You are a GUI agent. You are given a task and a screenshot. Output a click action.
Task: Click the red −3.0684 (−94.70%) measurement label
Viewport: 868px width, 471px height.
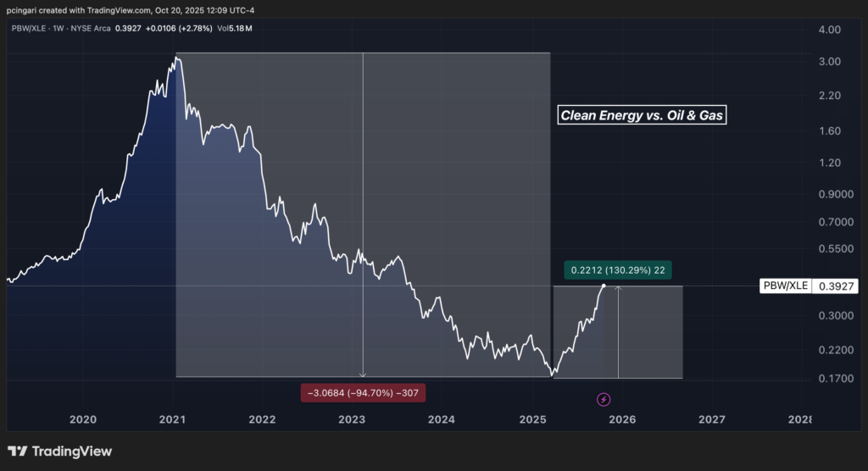(x=363, y=392)
